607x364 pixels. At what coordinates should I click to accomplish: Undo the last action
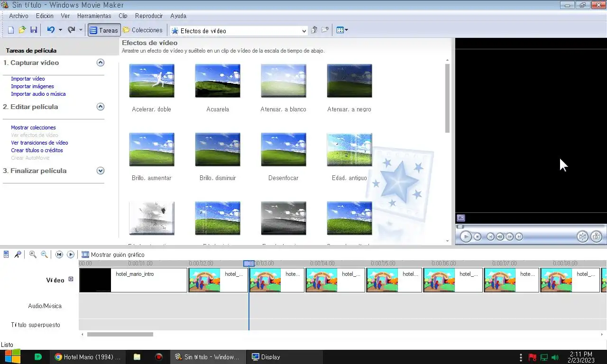click(x=51, y=30)
